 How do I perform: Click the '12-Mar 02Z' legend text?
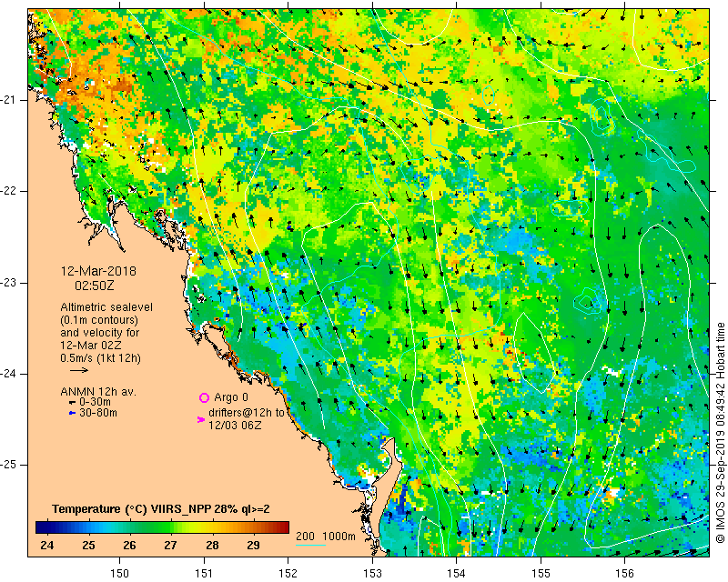coord(93,346)
